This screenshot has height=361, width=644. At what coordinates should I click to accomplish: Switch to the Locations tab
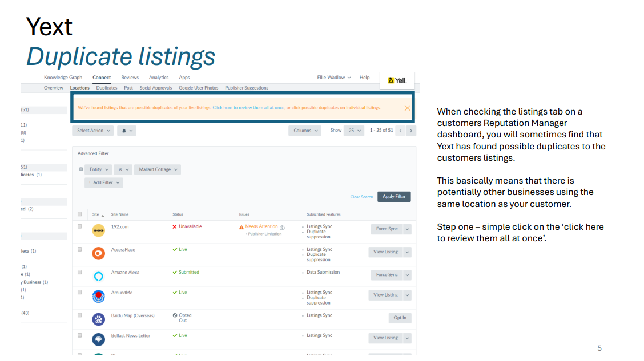click(x=80, y=88)
